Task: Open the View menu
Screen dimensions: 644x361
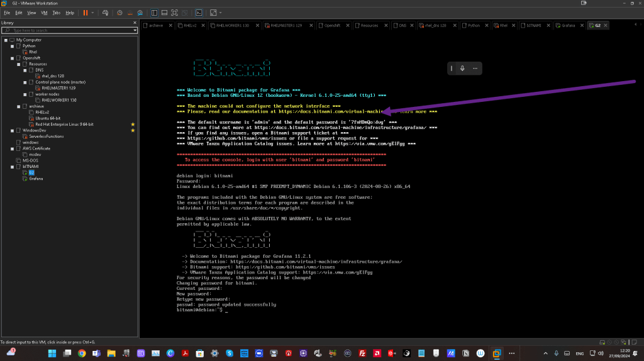Action: tap(31, 13)
